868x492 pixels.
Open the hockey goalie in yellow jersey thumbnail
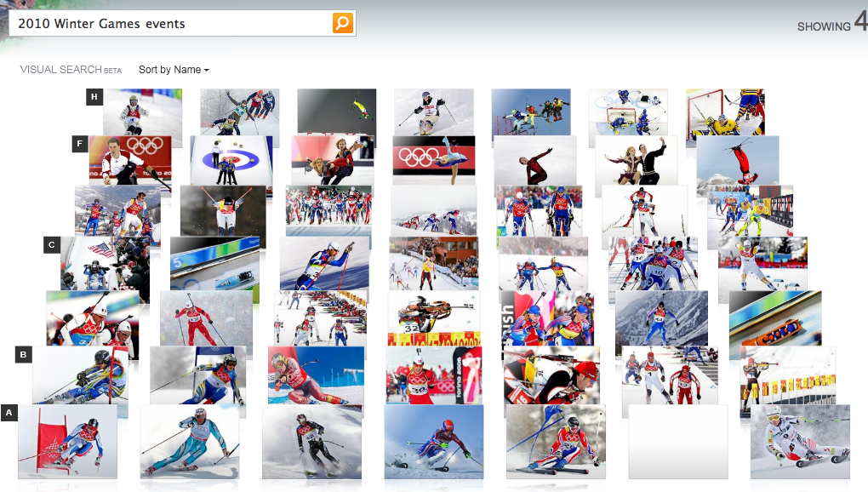coord(725,112)
